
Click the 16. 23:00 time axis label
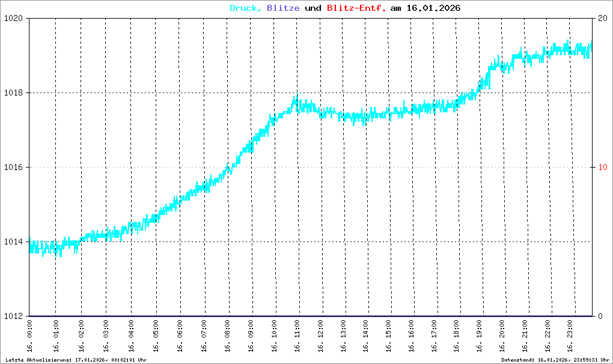coord(569,336)
